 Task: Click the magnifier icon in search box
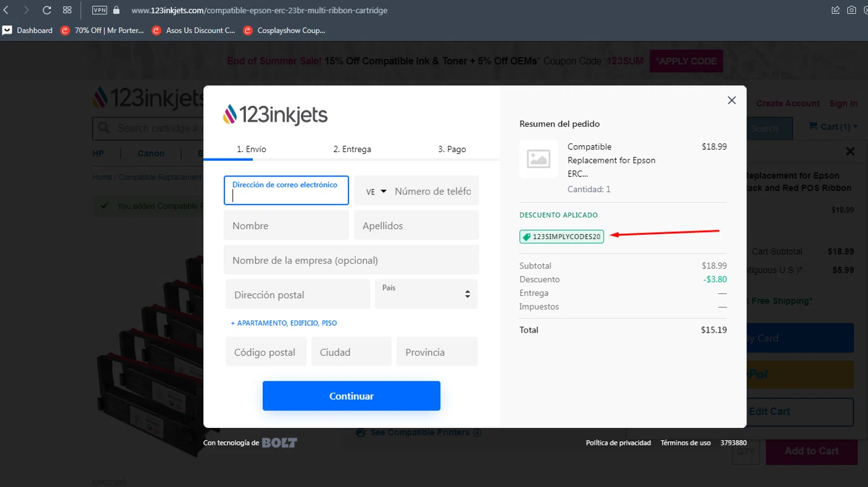click(104, 128)
